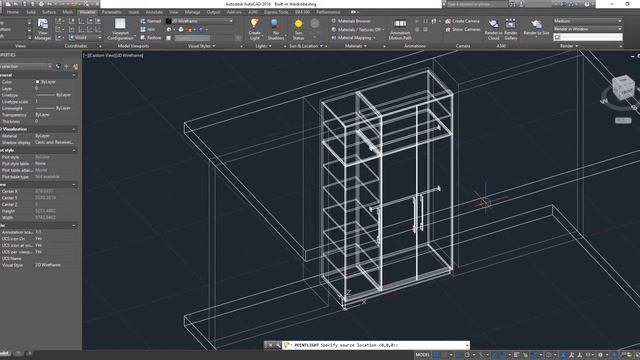This screenshot has width=640, height=360.
Task: Click the Shadow display property value
Action: point(54,142)
